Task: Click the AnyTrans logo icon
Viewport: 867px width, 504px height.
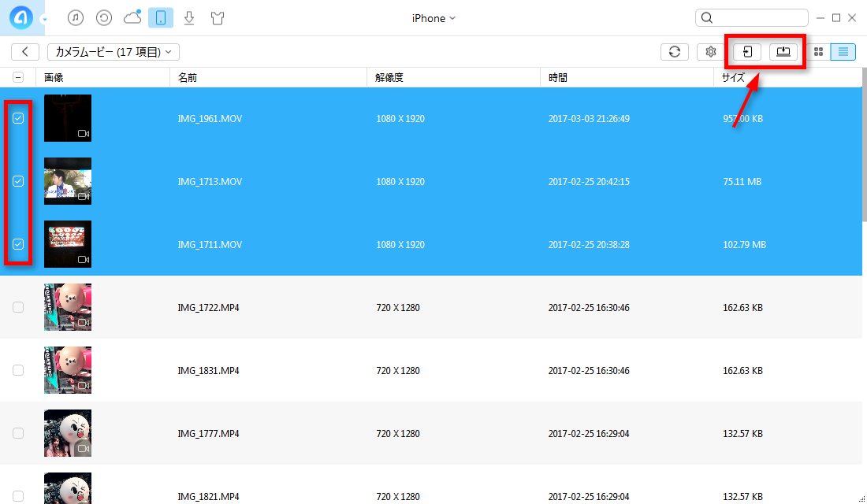Action: click(21, 17)
